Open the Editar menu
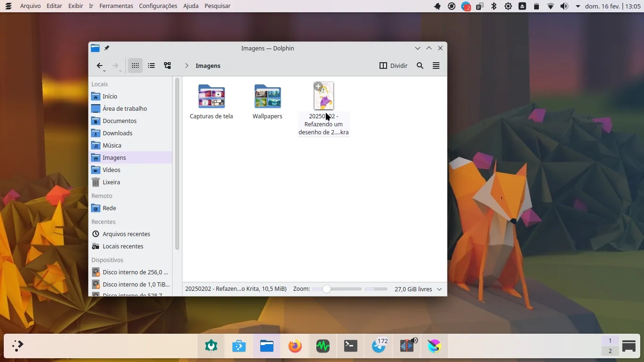Screen dimensions: 644x362 54,6
